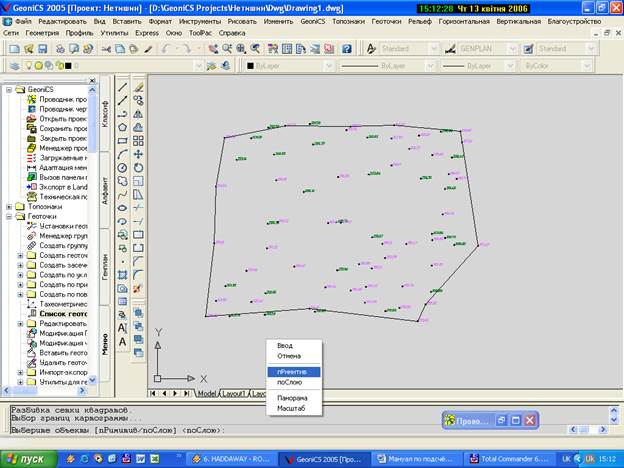
Task: Select the Polygon draw tool
Action: 123,127
